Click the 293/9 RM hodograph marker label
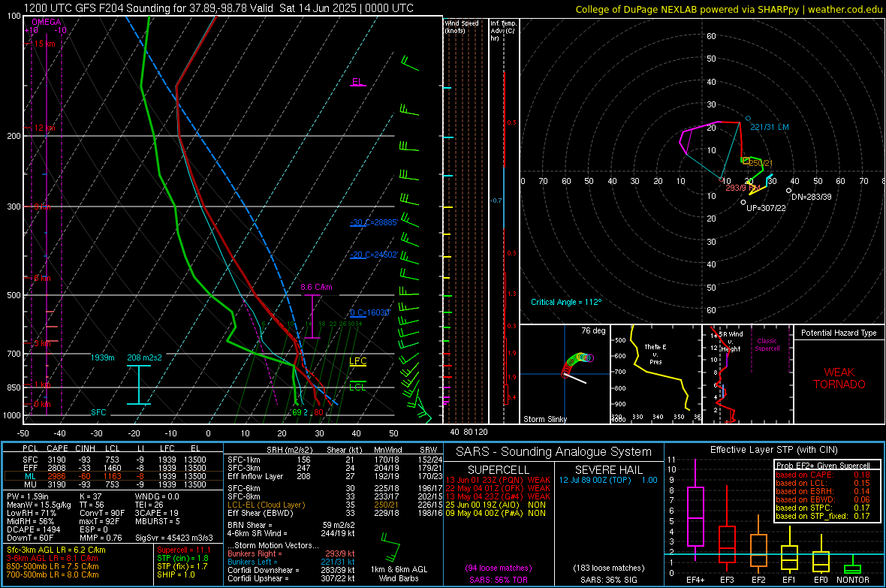 coord(743,188)
